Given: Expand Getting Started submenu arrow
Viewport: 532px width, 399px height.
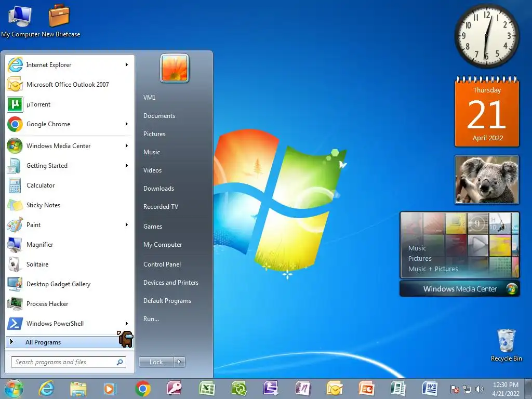Looking at the screenshot, I should (x=127, y=166).
